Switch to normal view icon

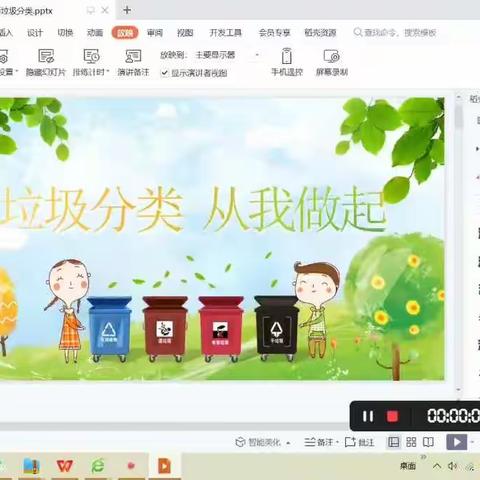click(394, 442)
